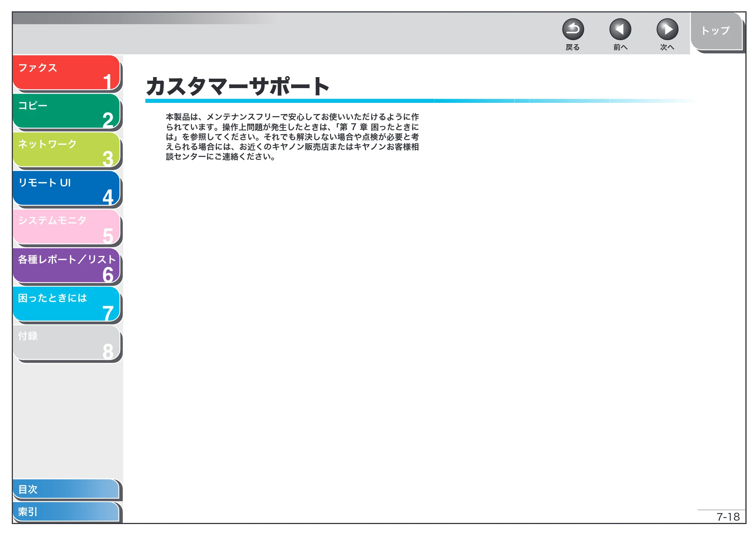Select chapter 5 システムモニタ tab
The width and height of the screenshot is (756, 535).
(67, 227)
